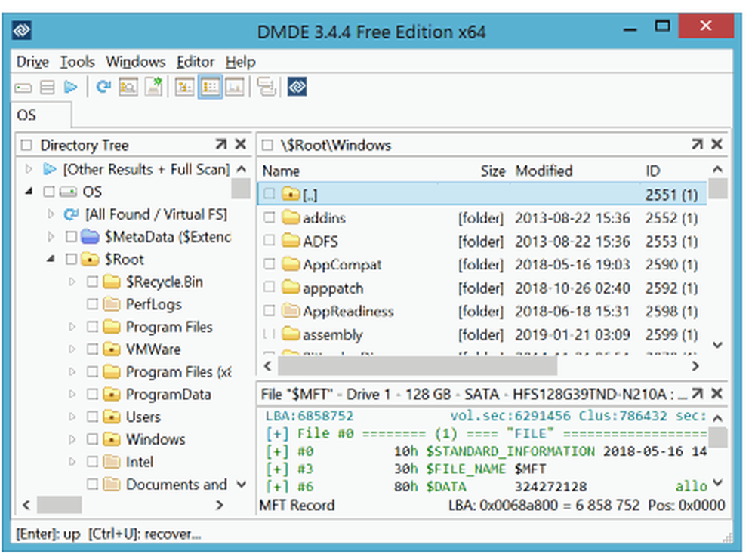The image size is (755, 560).
Task: Open the Help menu
Action: coord(240,62)
